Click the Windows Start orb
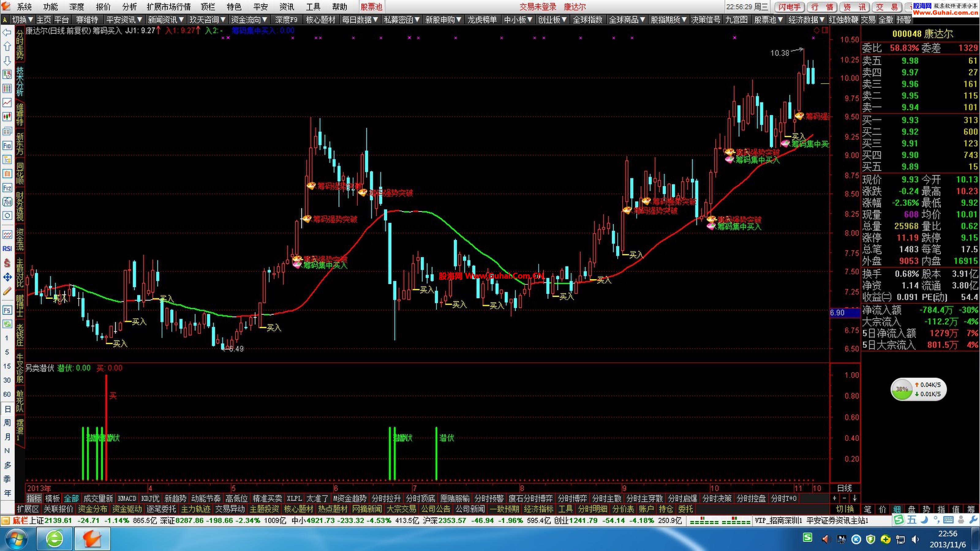 click(x=16, y=539)
